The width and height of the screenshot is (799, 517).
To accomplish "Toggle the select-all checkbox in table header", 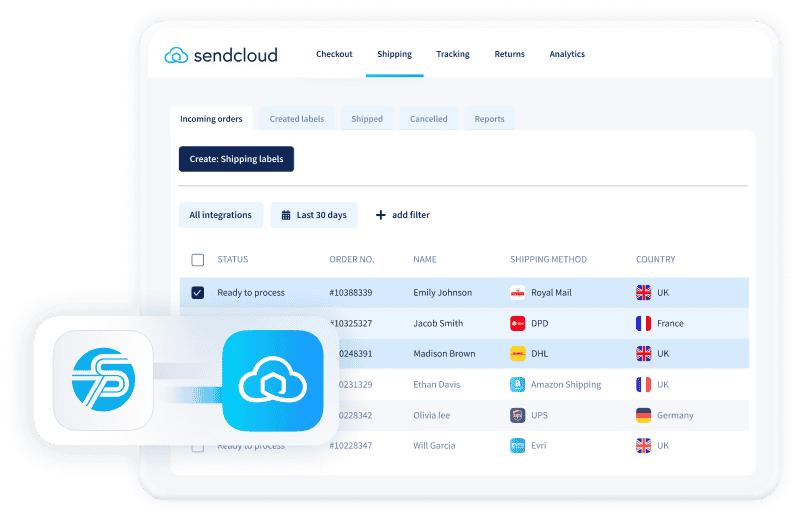I will coord(197,260).
